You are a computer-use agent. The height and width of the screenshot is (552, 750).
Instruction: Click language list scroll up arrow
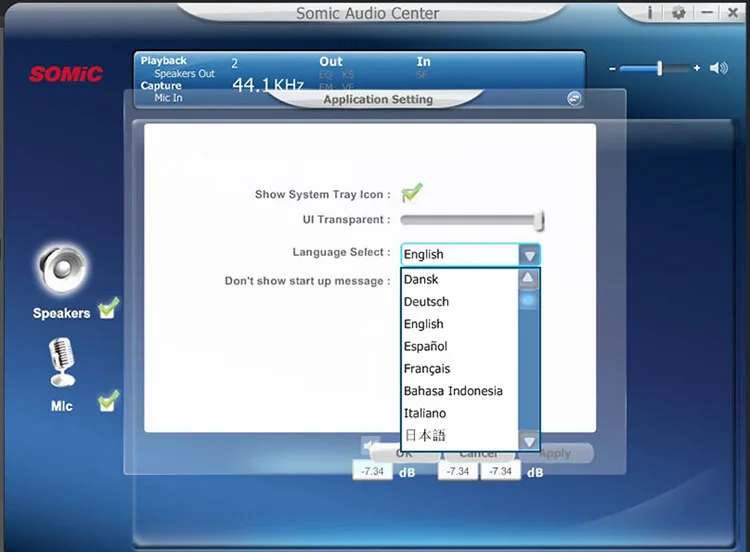pyautogui.click(x=528, y=278)
